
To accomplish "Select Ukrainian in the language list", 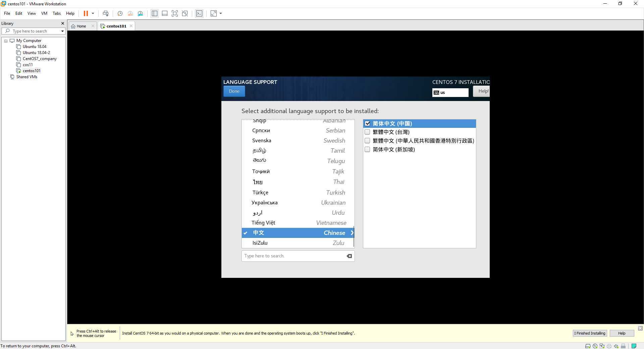I will click(298, 203).
